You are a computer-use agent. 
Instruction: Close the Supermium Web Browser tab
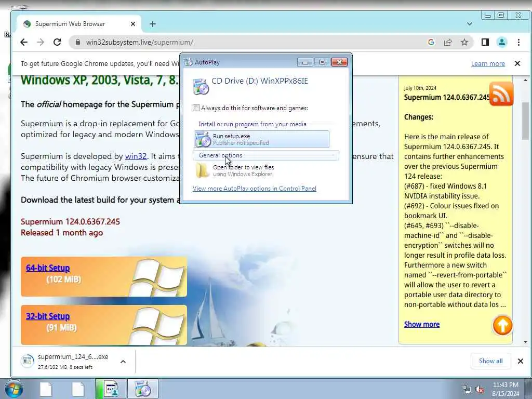[x=133, y=24]
